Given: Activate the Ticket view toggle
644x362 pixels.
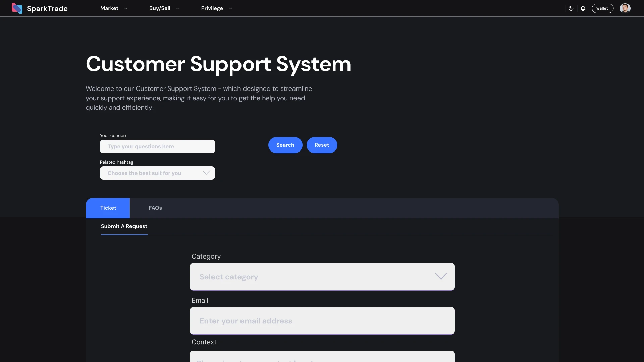Looking at the screenshot, I should point(108,208).
